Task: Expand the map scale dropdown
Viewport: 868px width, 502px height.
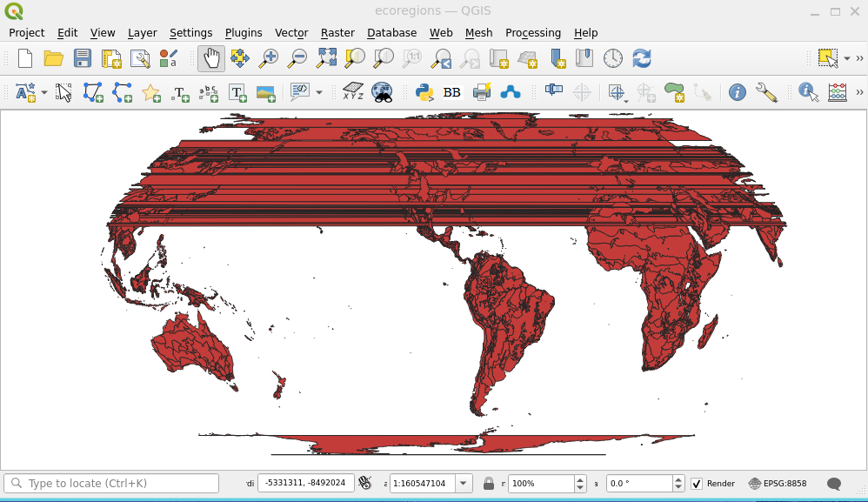Action: [x=464, y=484]
